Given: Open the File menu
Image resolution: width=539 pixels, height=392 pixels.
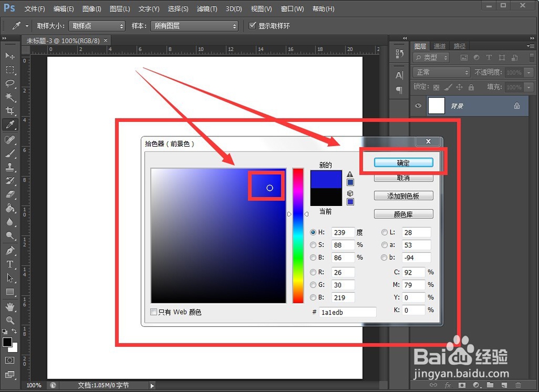Looking at the screenshot, I should pos(34,9).
